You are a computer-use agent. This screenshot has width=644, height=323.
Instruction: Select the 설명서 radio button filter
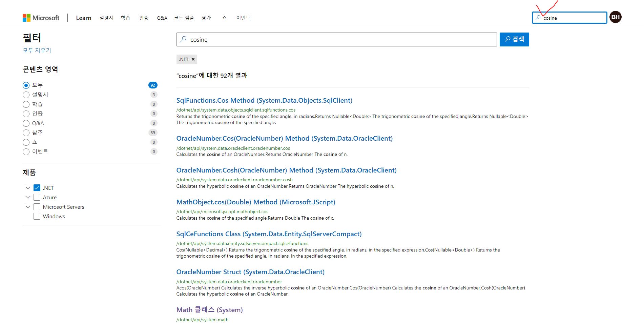[26, 95]
